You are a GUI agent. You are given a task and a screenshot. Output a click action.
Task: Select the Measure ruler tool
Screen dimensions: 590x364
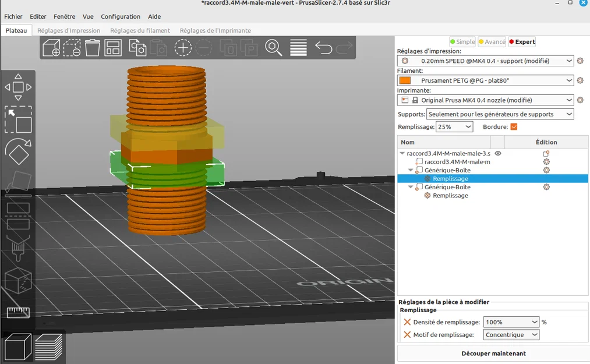[x=18, y=312]
